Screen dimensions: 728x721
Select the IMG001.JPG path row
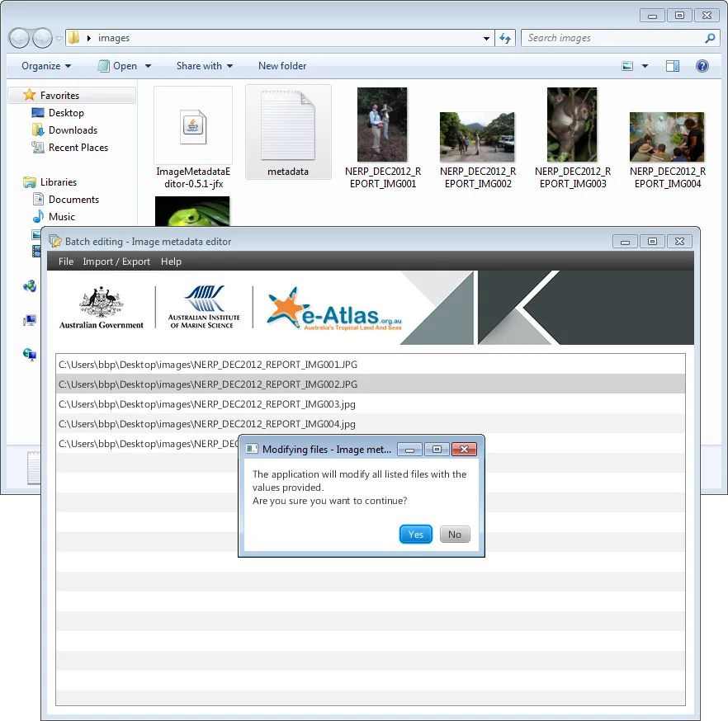click(x=371, y=364)
